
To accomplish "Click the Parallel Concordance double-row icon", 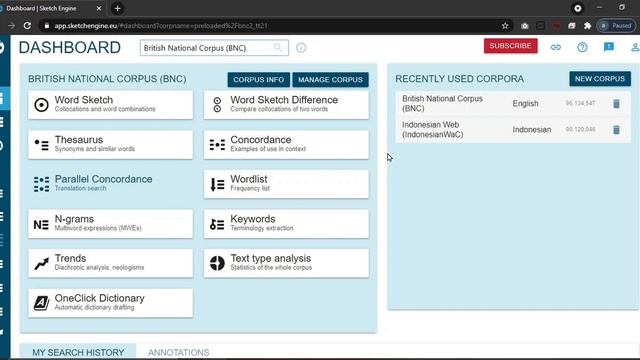I will point(41,184).
